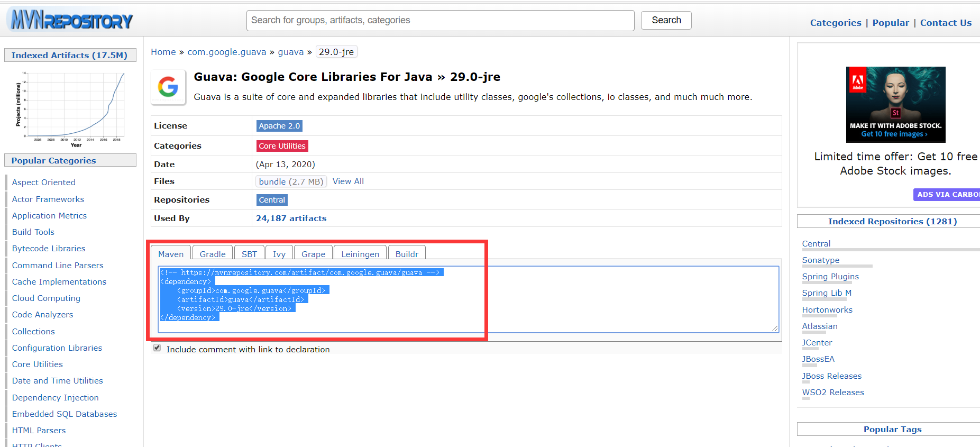Open Dependency Injection category
Image resolution: width=980 pixels, height=447 pixels.
click(56, 398)
